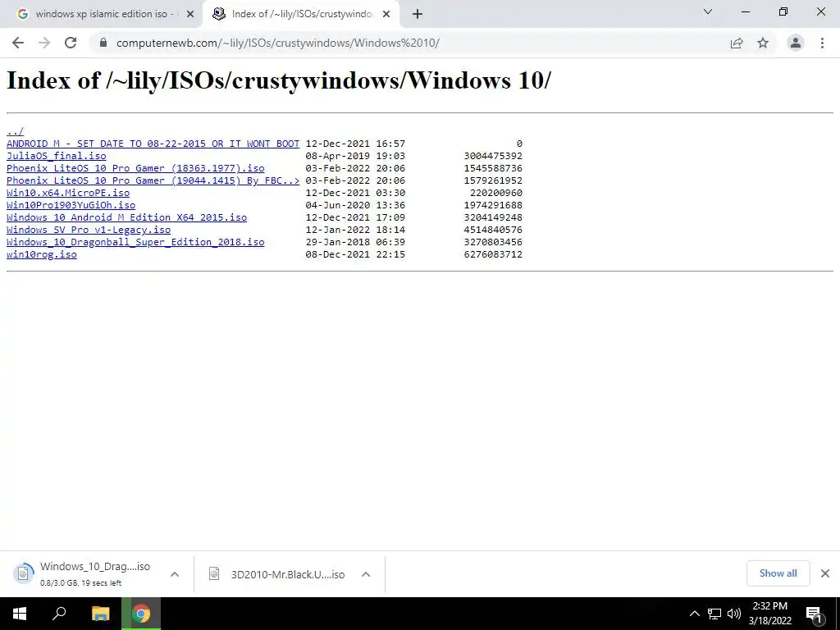The height and width of the screenshot is (630, 840).
Task: Download JuliaOS_final.iso
Action: tap(57, 156)
